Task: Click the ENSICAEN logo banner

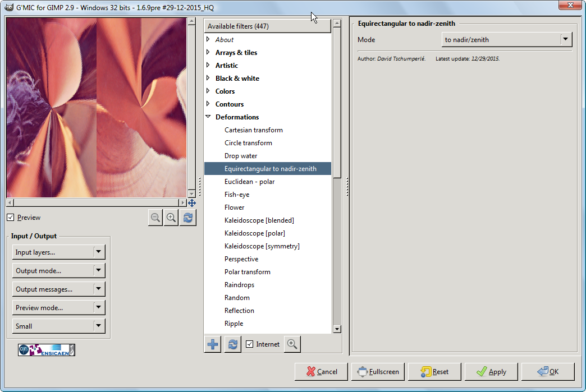Action: click(x=47, y=350)
